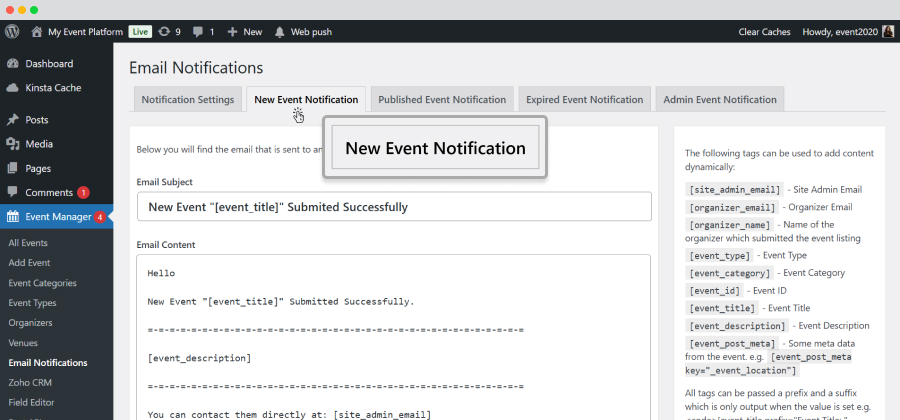The height and width of the screenshot is (420, 900).
Task: Click the [event_title] tag in tags panel
Action: 721,308
